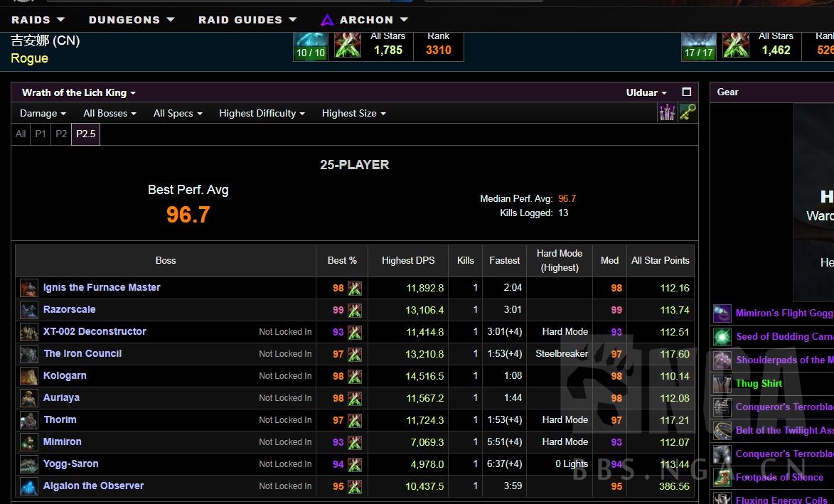This screenshot has width=834, height=504.
Task: Open Algalon the Observer boss link
Action: pos(94,486)
